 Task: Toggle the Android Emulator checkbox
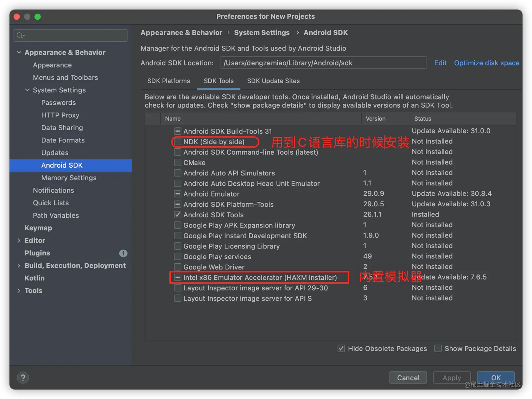tap(178, 194)
